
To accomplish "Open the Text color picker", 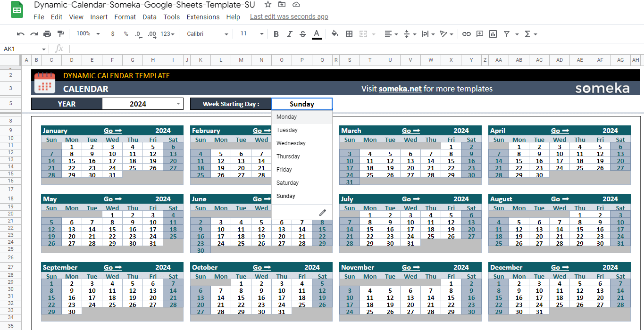I will [x=317, y=33].
